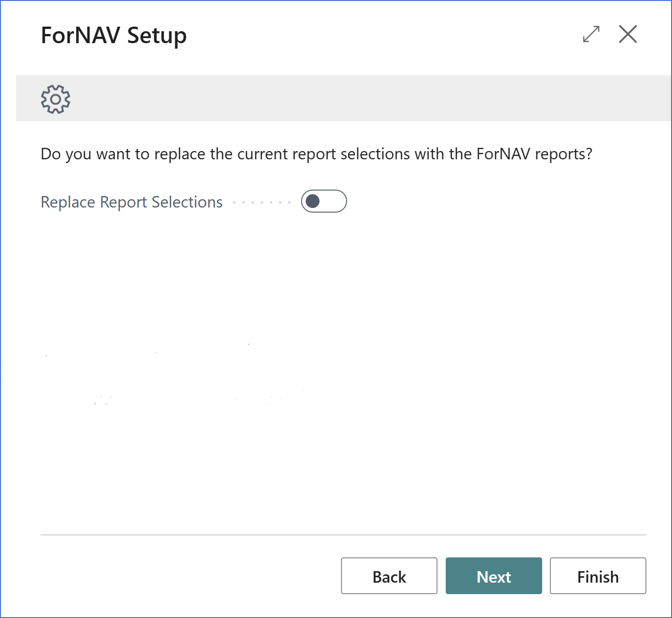Image resolution: width=672 pixels, height=618 pixels.
Task: Expand the dialog with the arrows icon
Action: (591, 34)
